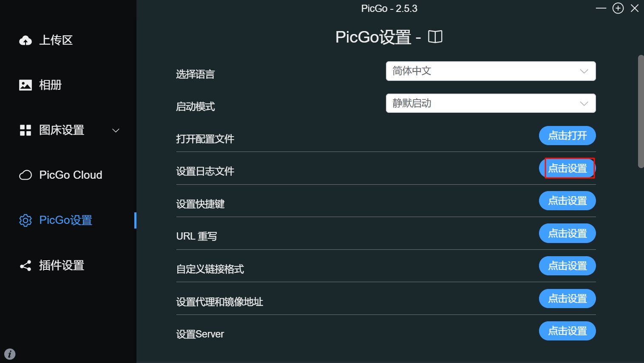Viewport: 644px width, 363px height.
Task: Click the upload cloud icon in sidebar
Action: (x=26, y=40)
